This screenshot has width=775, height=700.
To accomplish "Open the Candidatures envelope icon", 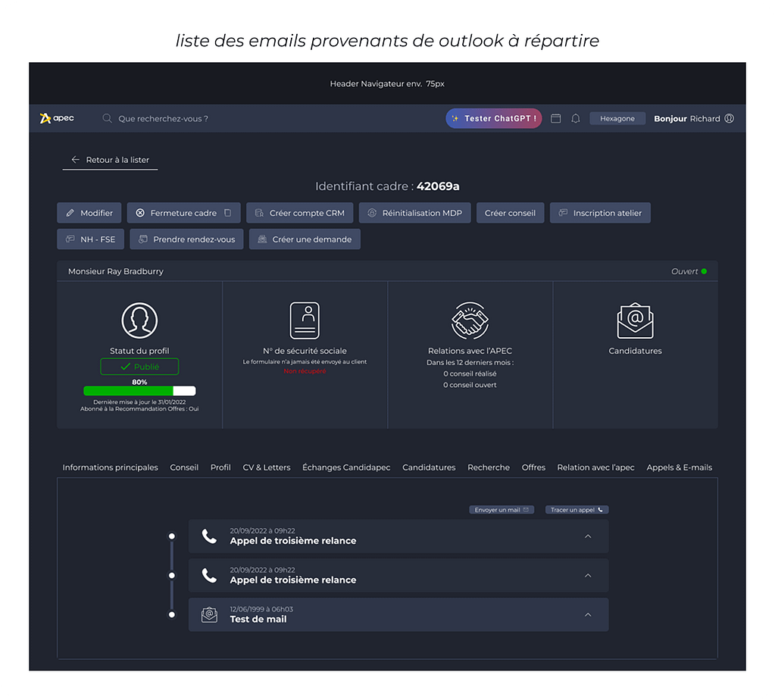I will [635, 320].
